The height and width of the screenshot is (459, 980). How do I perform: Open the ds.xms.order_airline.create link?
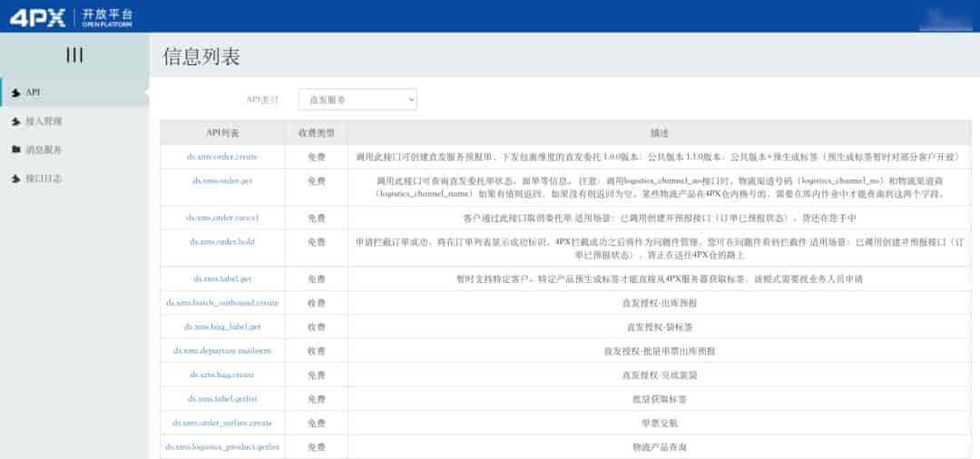pyautogui.click(x=222, y=423)
